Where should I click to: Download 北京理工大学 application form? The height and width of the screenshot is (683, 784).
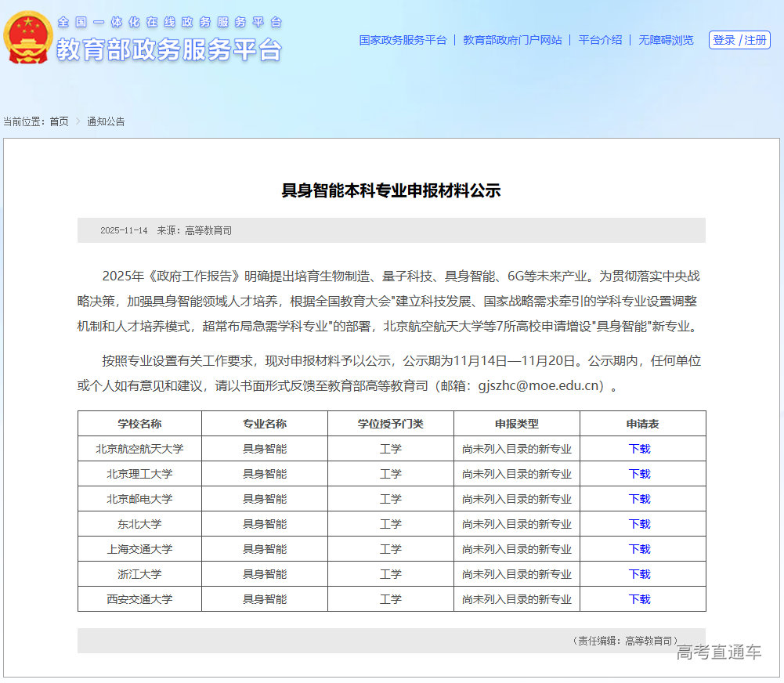641,474
